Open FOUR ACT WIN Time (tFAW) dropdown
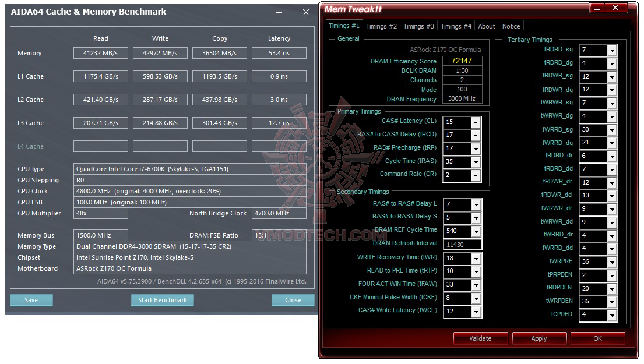 [x=476, y=285]
